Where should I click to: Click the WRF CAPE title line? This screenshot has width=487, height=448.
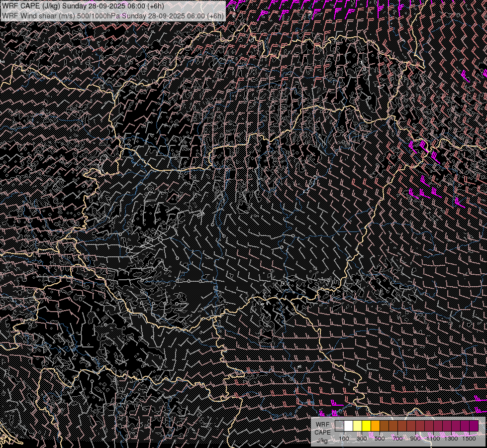pyautogui.click(x=83, y=6)
